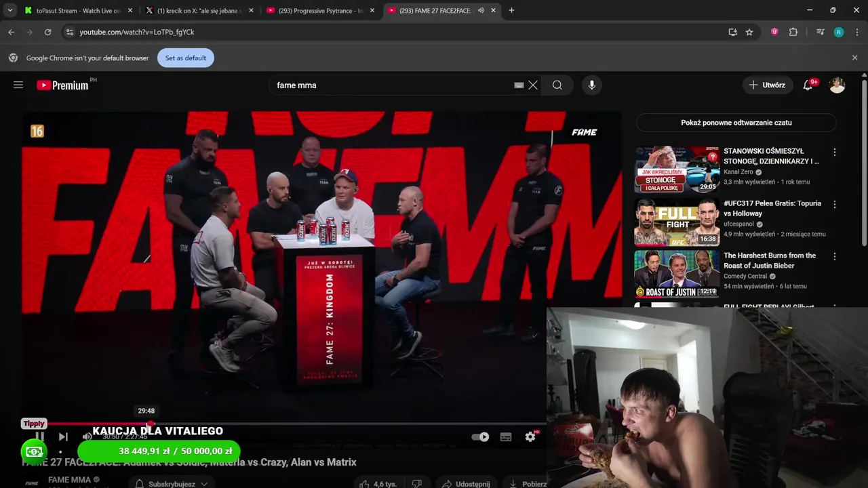Click Pokaż ponowne odtwarzanie czatu button
Screen dimensions: 868x488
click(736, 123)
